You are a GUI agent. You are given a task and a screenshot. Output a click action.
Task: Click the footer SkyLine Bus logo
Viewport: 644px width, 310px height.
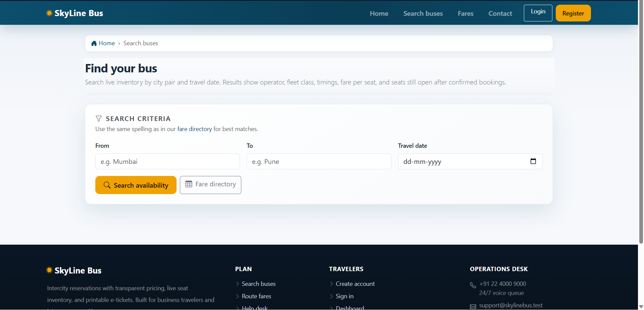point(74,270)
